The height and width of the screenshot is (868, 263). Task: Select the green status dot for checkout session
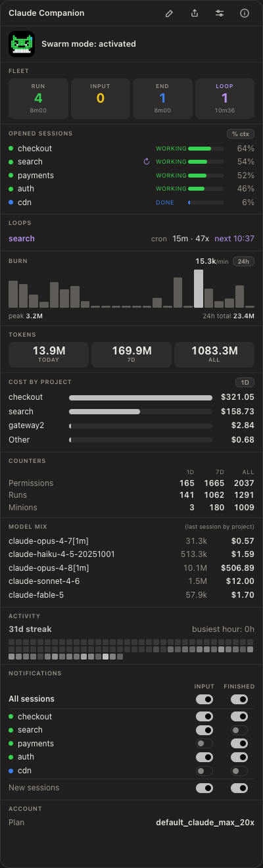point(11,149)
